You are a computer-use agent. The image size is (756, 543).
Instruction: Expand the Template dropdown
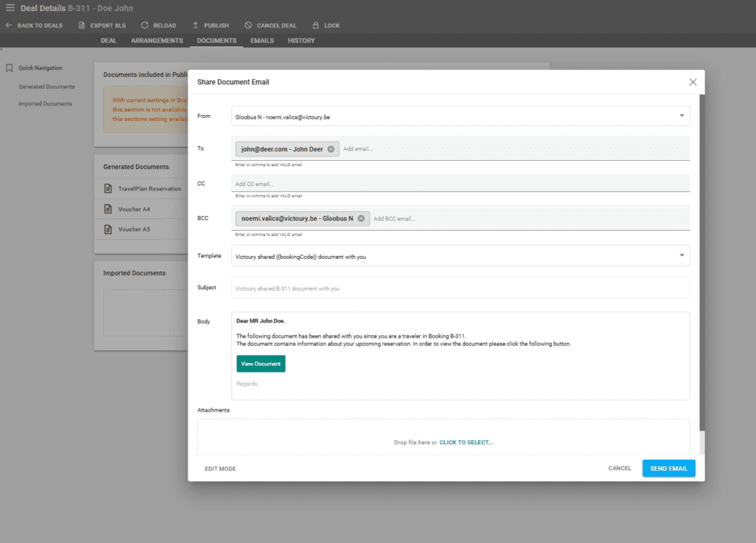pyautogui.click(x=681, y=255)
